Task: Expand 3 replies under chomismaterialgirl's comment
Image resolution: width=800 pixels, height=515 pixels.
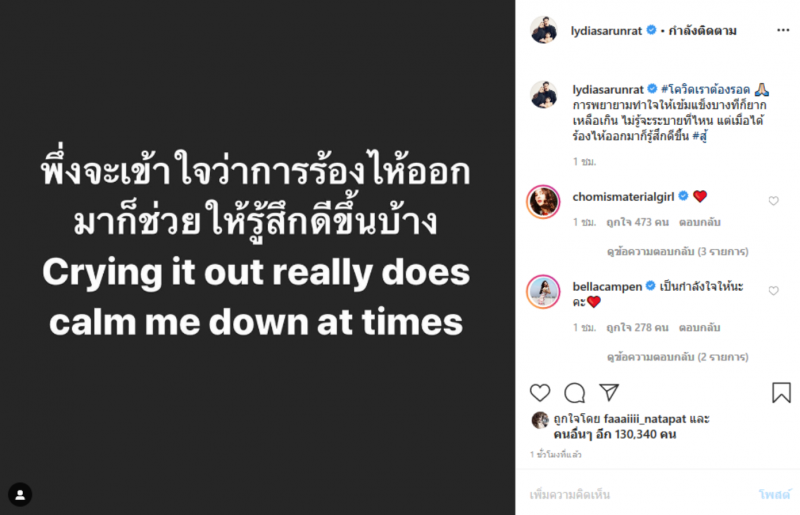Action: pos(677,251)
